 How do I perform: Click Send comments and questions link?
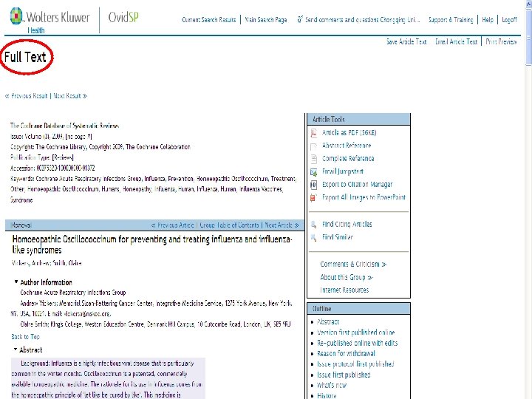(362, 20)
